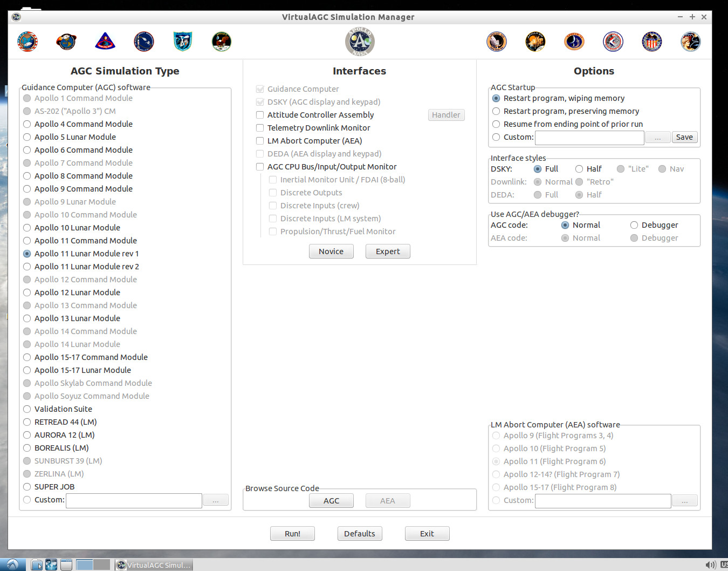The image size is (728, 571).
Task: Select the Apollo 12 mission patch icon
Action: pyautogui.click(x=497, y=42)
